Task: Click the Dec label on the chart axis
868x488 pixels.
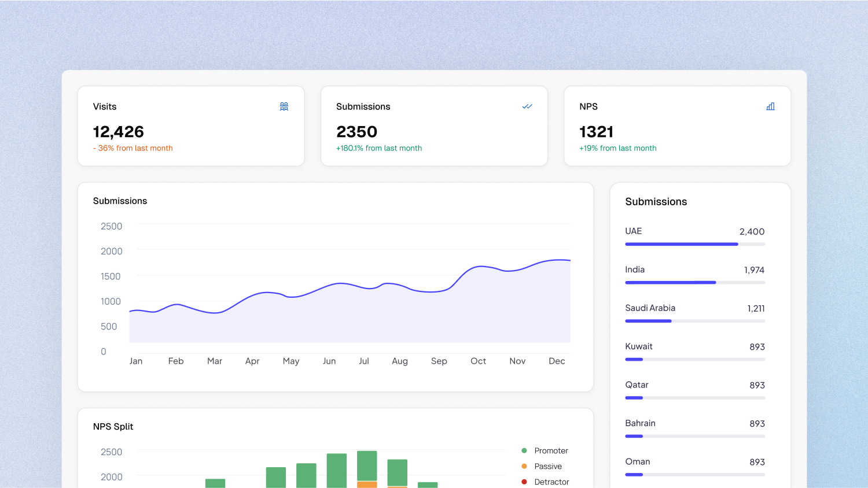Action: click(x=557, y=361)
